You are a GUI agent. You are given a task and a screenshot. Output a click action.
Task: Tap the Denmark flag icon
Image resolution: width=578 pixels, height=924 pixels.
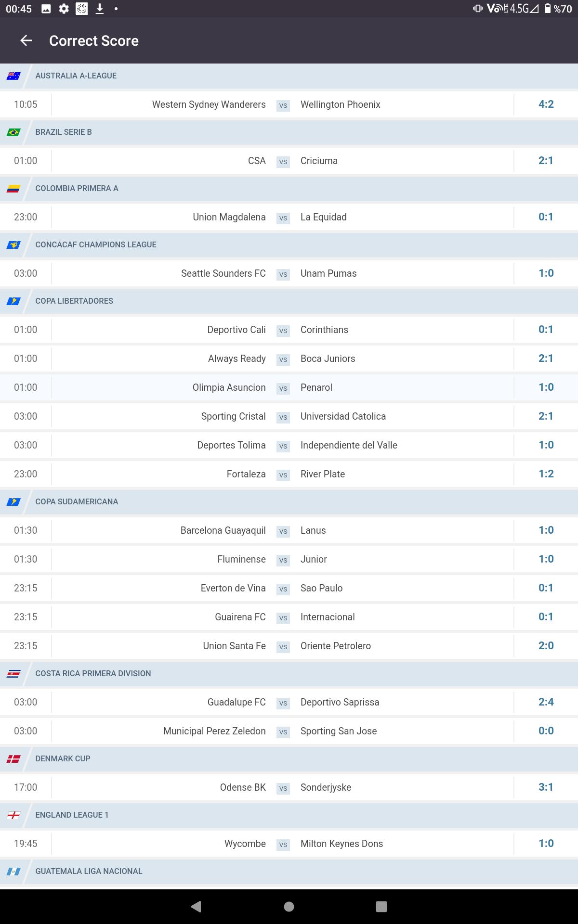coord(13,759)
